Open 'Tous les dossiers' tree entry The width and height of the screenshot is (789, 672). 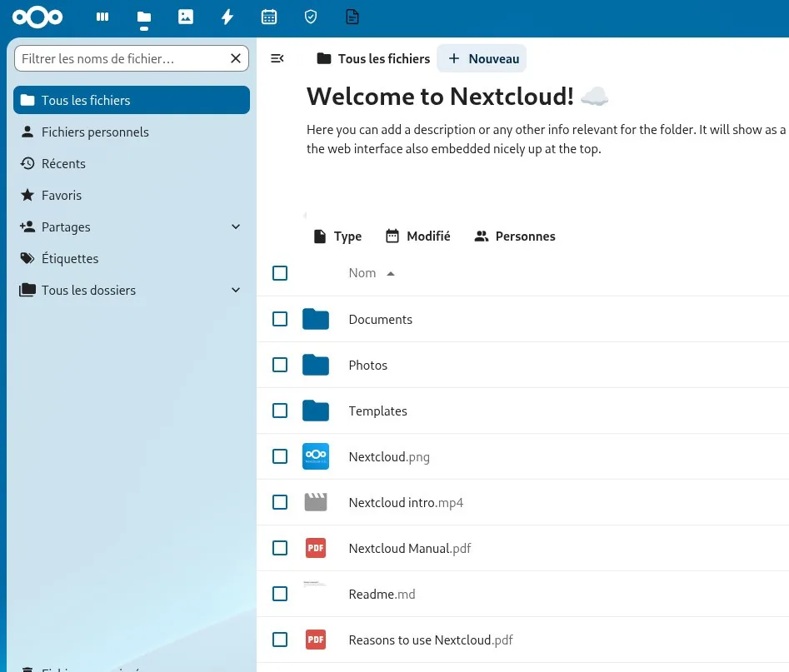pos(121,291)
